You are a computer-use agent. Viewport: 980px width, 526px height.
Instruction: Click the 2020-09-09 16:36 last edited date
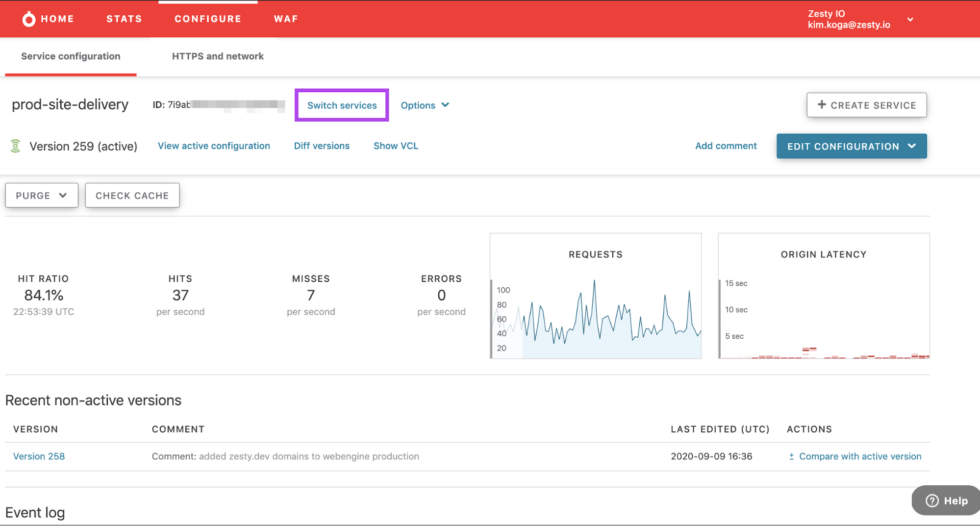click(x=711, y=456)
